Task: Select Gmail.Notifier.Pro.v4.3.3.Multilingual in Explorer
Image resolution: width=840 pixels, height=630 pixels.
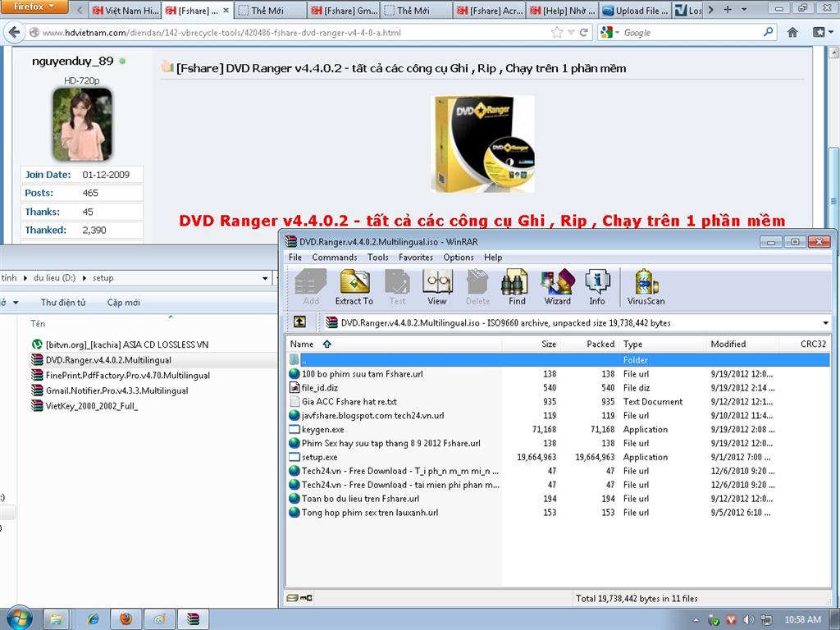Action: tap(116, 390)
